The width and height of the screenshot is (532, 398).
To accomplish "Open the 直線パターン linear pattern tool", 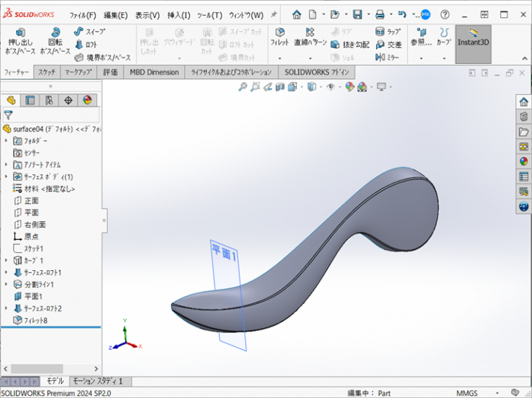I will (310, 37).
